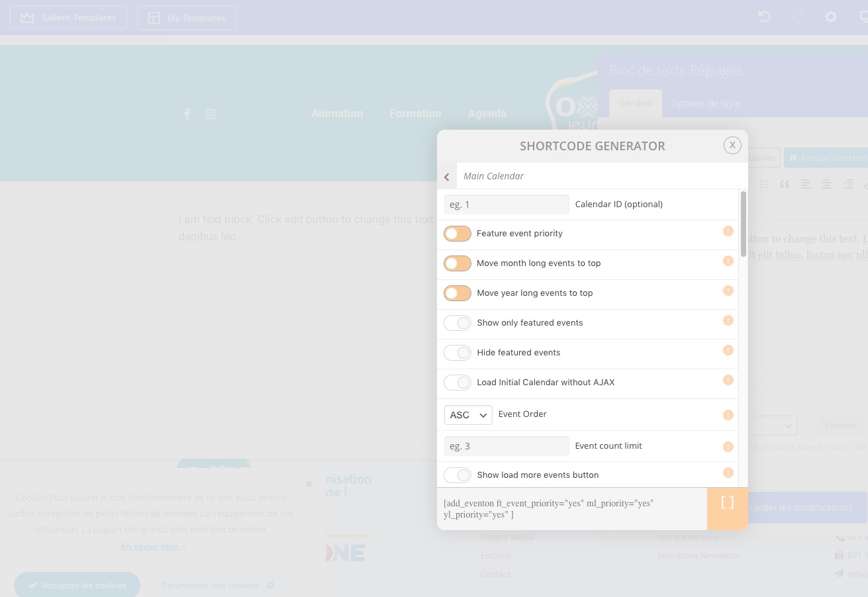This screenshot has width=868, height=597.
Task: Insert shortcode with the orange brackets button
Action: (x=728, y=509)
